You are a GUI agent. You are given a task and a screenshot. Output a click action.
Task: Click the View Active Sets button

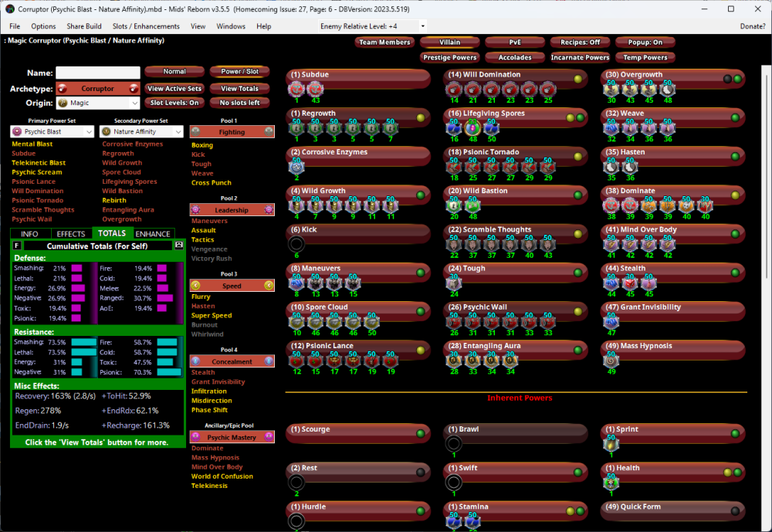(174, 89)
